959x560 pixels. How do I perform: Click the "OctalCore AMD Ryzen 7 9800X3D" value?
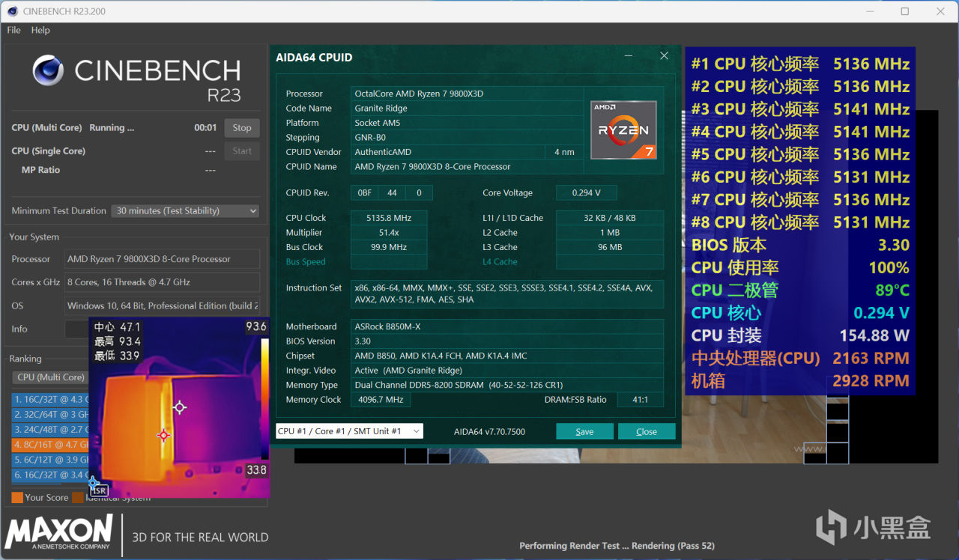click(x=418, y=94)
